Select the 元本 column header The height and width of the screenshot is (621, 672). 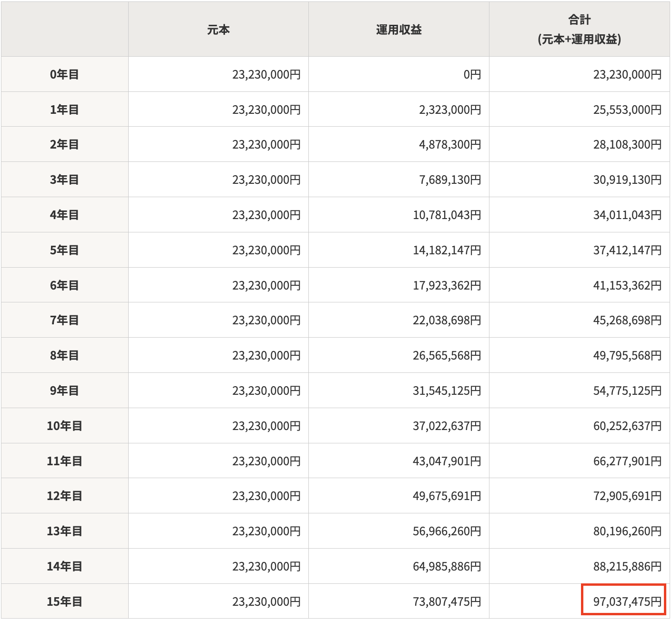[218, 30]
